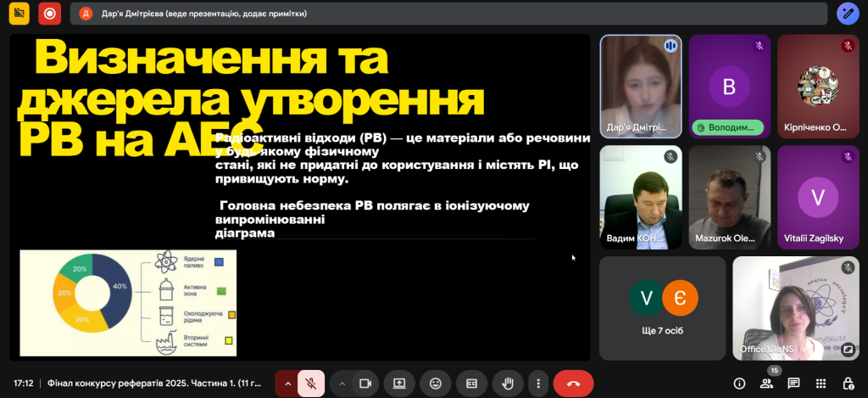Open meeting details info icon

click(x=739, y=384)
